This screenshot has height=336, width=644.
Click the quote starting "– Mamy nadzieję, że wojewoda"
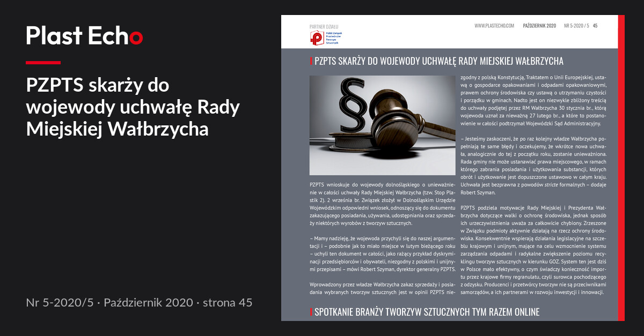pos(383,253)
